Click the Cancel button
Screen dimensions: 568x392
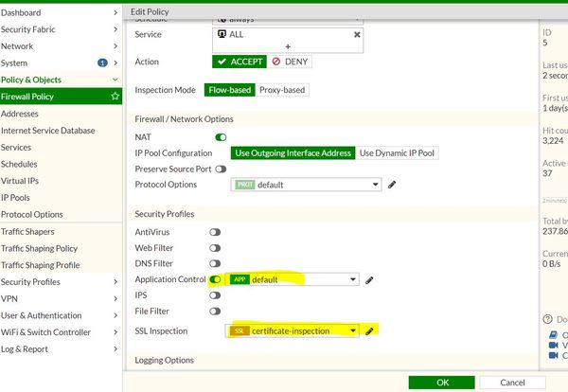coord(512,383)
